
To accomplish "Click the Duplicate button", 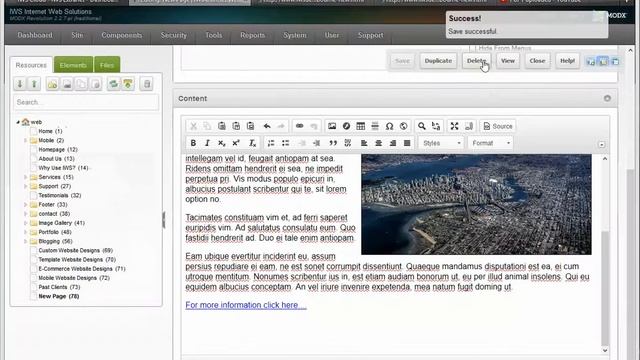I will (438, 61).
